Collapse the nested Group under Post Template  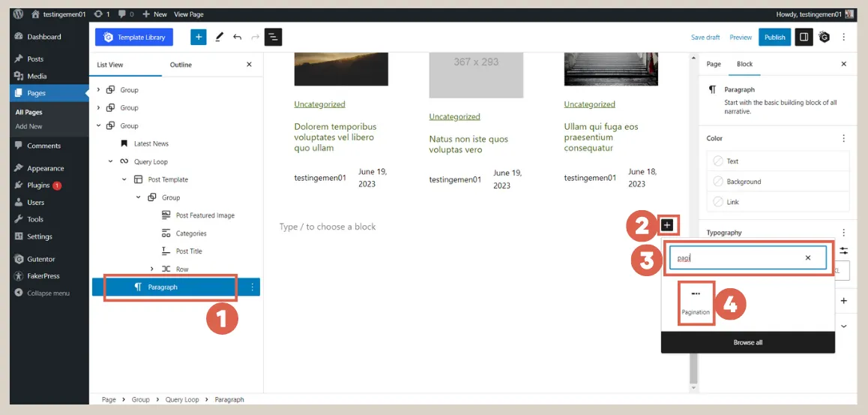138,197
